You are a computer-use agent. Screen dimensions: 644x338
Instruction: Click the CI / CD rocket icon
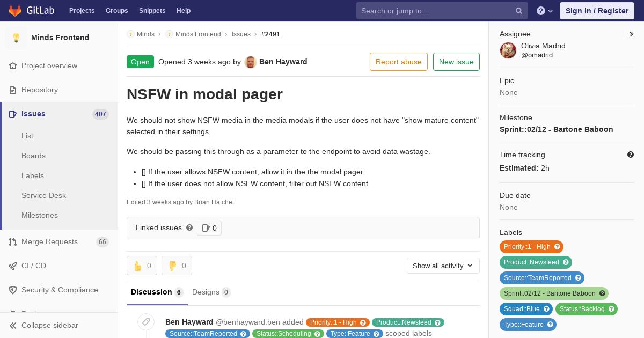13,266
